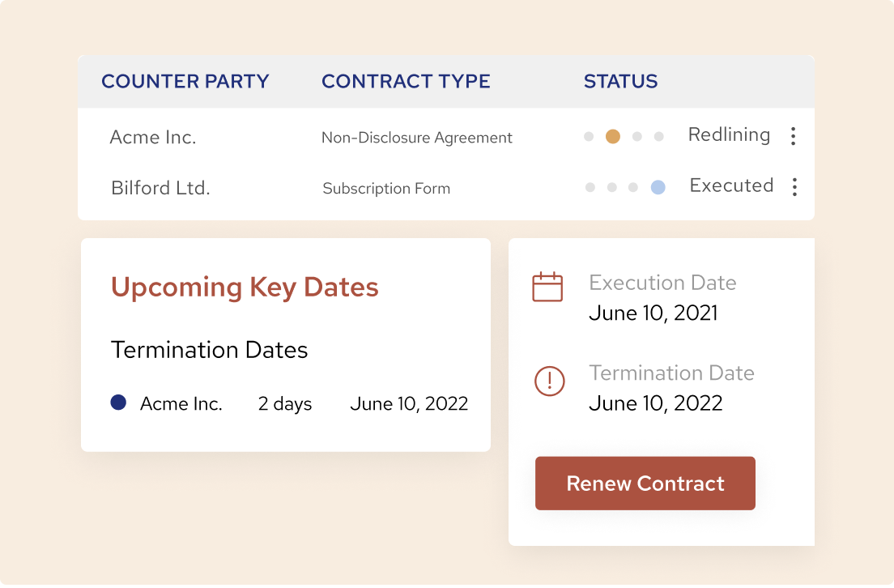Toggle the second status dot on Bilford's row
The image size is (894, 588).
point(611,186)
